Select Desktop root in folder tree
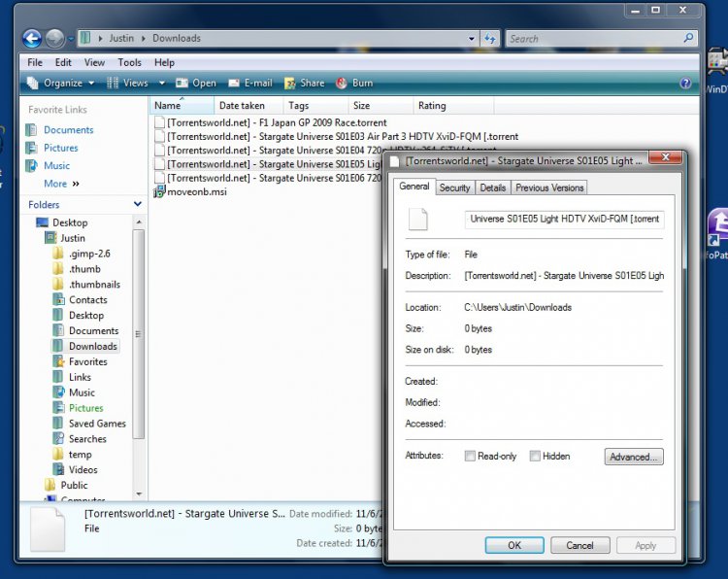Image resolution: width=728 pixels, height=579 pixels. coord(70,222)
